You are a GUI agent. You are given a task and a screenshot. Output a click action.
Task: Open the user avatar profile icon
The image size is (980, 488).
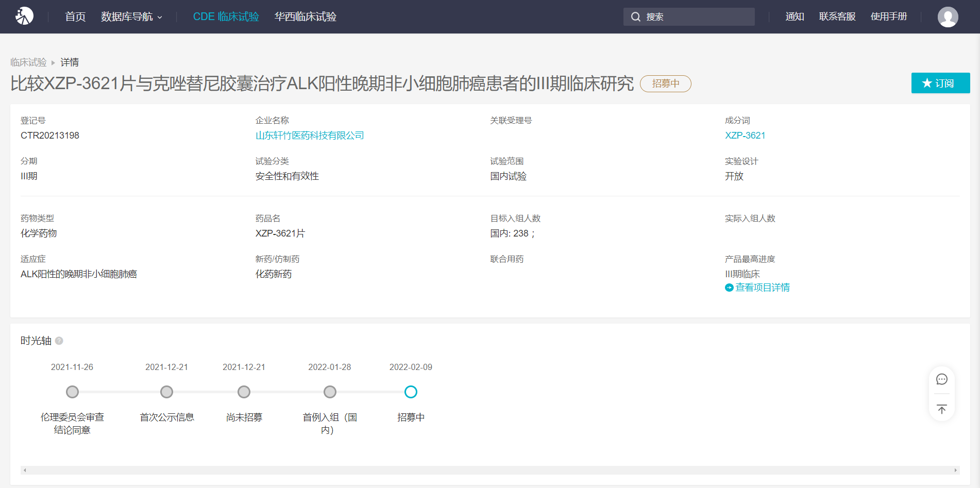[x=948, y=17]
